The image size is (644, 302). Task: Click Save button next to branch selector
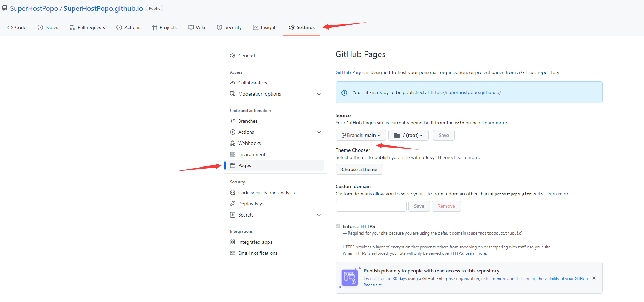444,135
